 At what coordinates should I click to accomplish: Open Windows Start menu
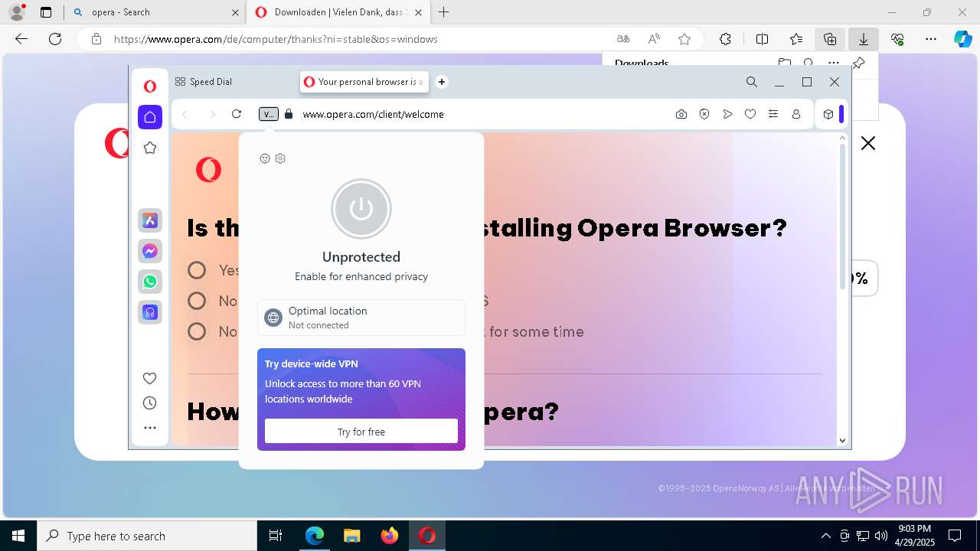(18, 536)
